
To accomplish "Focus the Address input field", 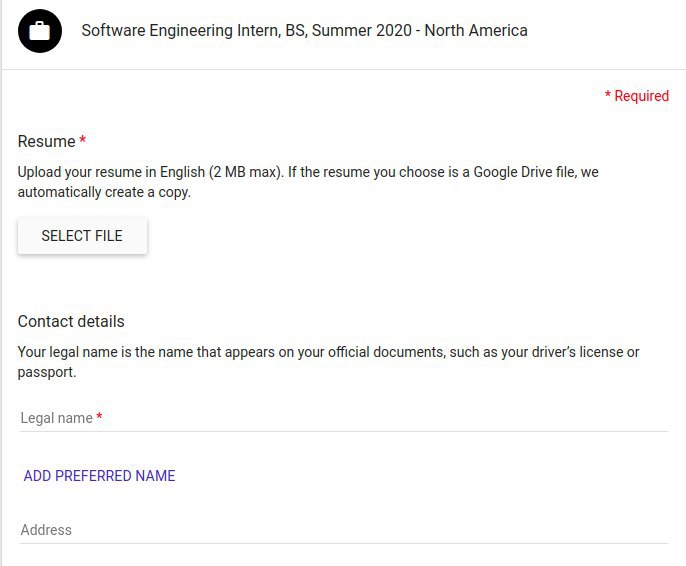I will [343, 530].
